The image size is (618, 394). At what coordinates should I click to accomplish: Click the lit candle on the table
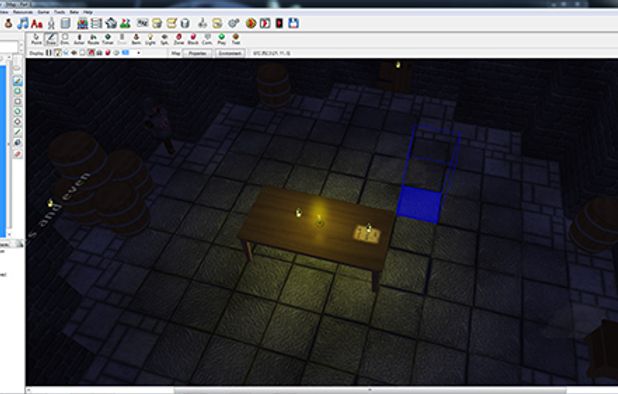(x=319, y=221)
